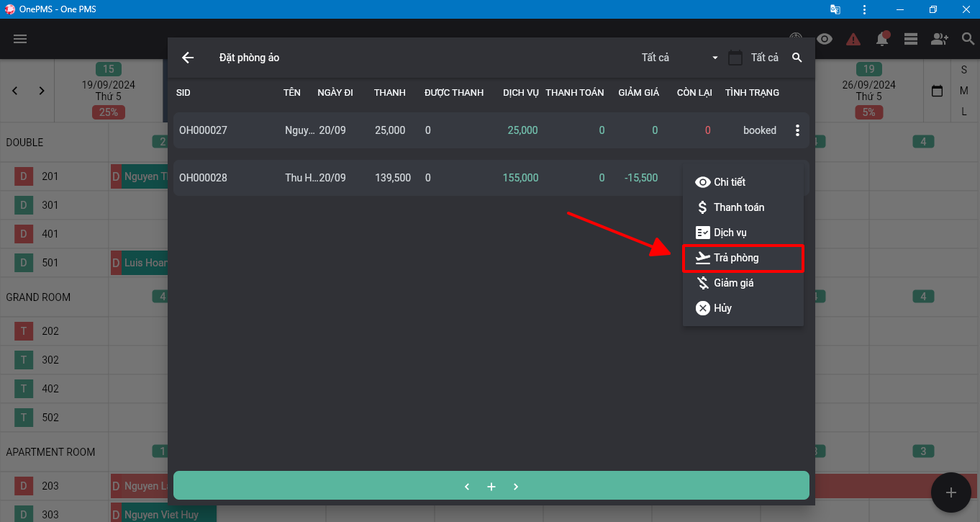Click the plus in green bar
Image resolution: width=980 pixels, height=522 pixels.
pos(491,487)
